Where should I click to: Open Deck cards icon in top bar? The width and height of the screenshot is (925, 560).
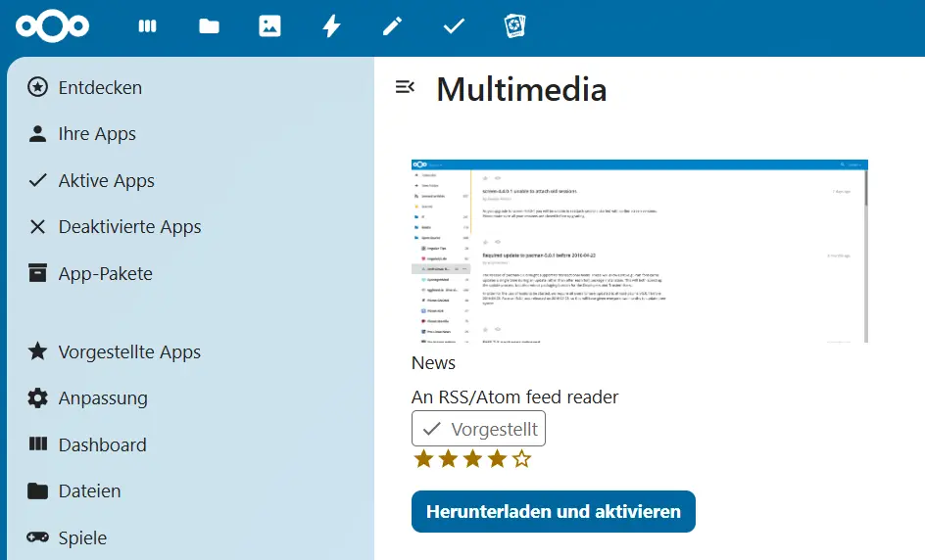tap(515, 26)
